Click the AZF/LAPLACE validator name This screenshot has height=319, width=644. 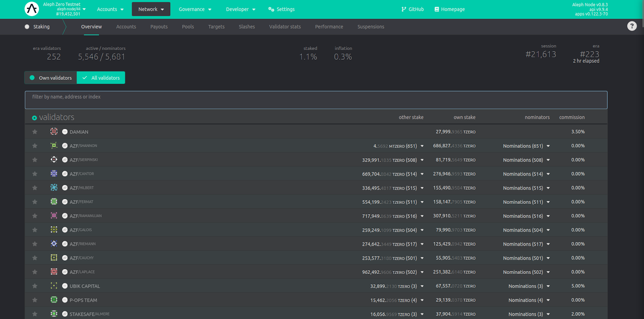82,272
